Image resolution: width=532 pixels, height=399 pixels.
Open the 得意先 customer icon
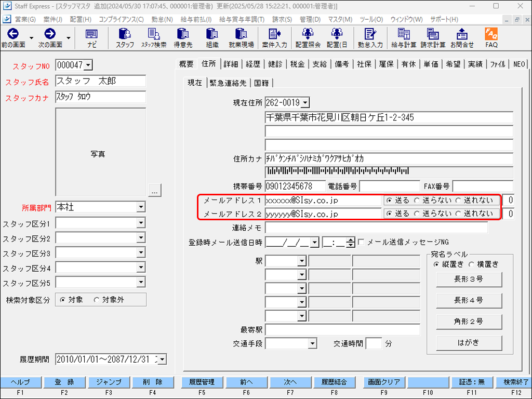183,38
